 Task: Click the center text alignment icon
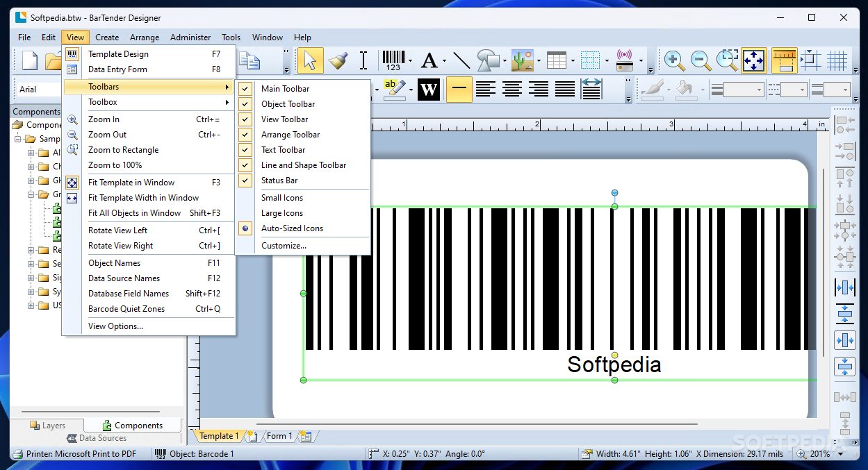click(x=512, y=90)
